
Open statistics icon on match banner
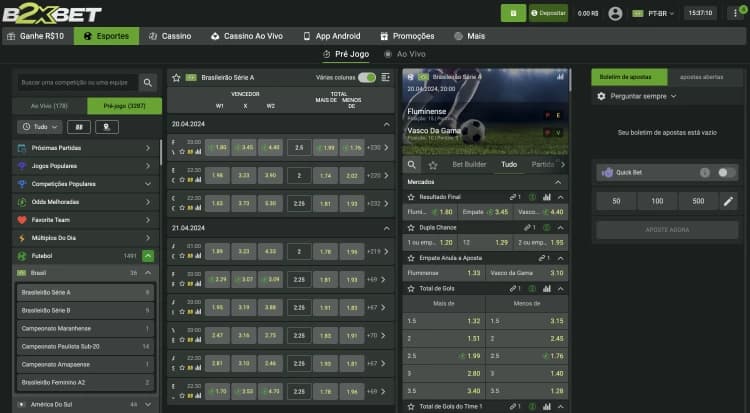click(560, 77)
